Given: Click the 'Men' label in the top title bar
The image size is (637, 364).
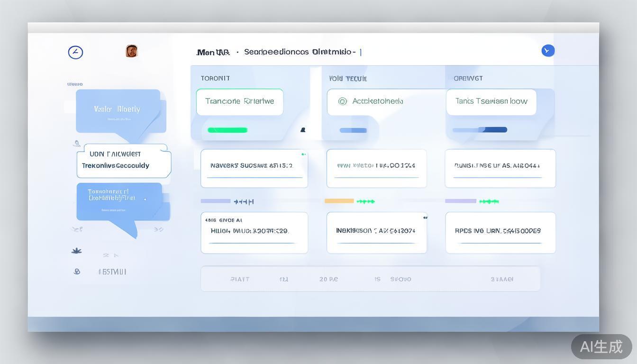Looking at the screenshot, I should click(206, 52).
